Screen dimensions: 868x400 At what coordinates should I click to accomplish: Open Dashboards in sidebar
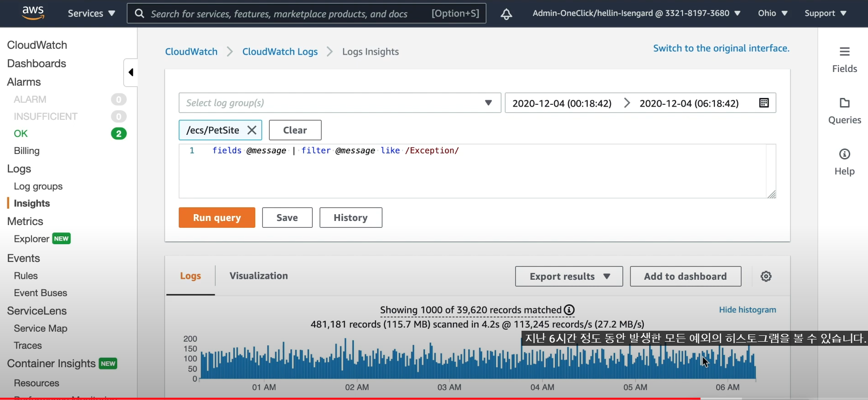(x=36, y=64)
